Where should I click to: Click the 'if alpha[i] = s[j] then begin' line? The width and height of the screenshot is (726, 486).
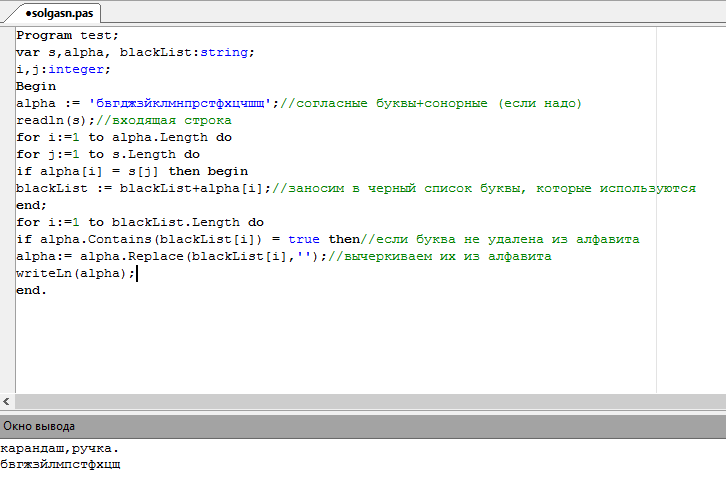[132, 171]
